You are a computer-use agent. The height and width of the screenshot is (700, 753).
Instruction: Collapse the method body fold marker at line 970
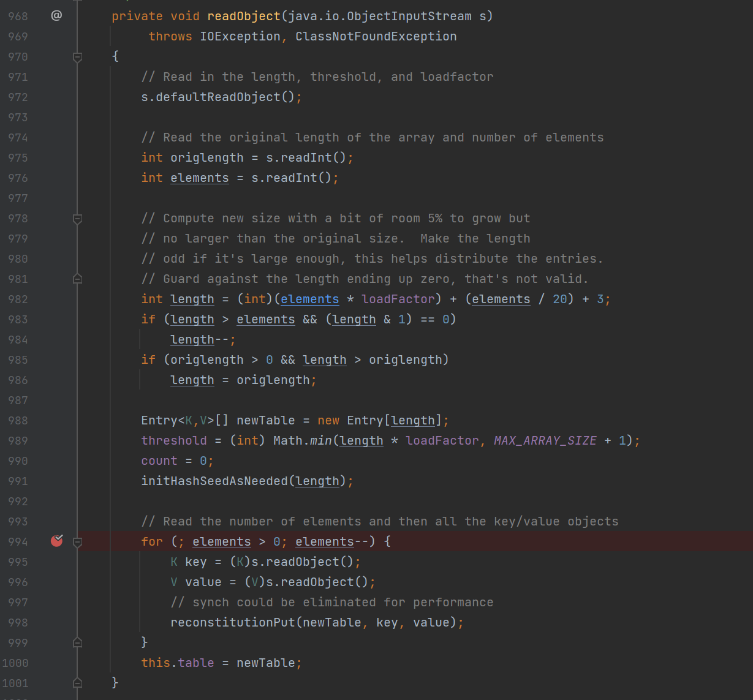[x=78, y=57]
